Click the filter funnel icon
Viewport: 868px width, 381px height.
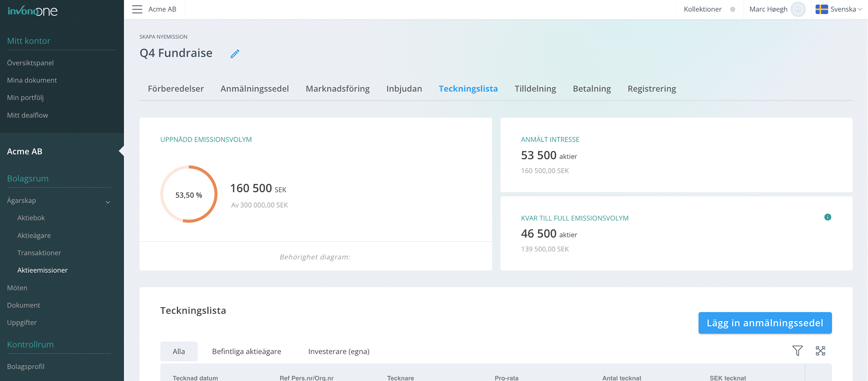pos(797,351)
